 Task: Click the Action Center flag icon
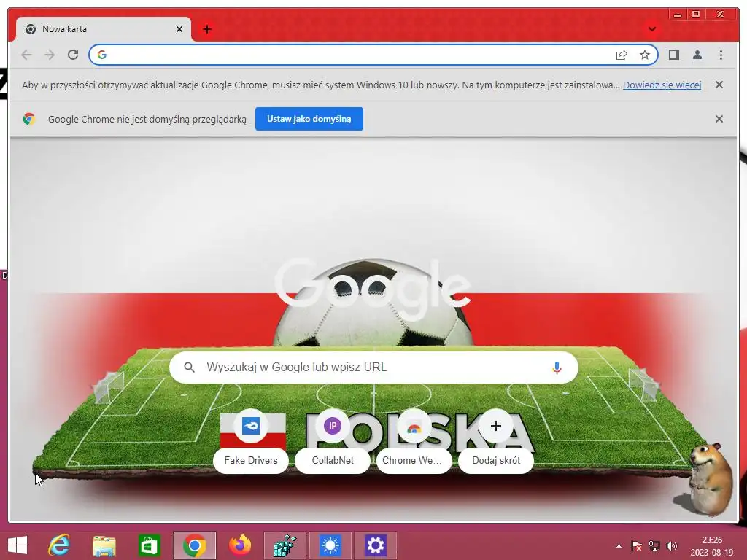click(x=636, y=546)
